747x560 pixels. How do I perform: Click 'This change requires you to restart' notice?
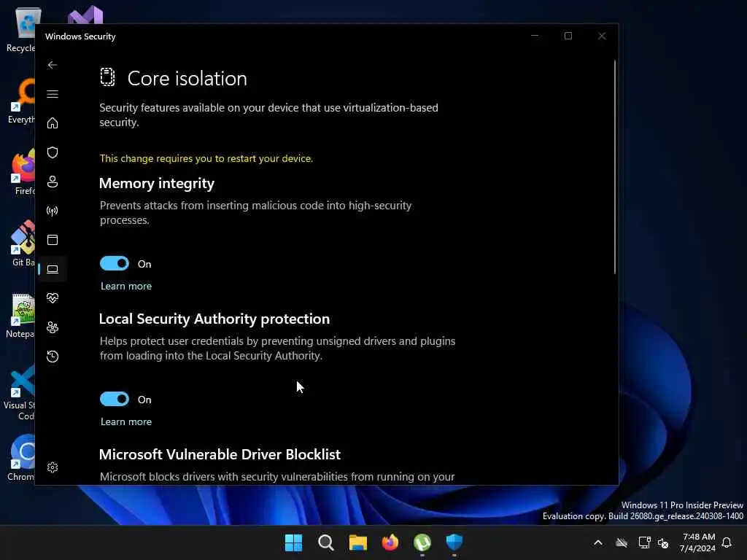pos(206,158)
